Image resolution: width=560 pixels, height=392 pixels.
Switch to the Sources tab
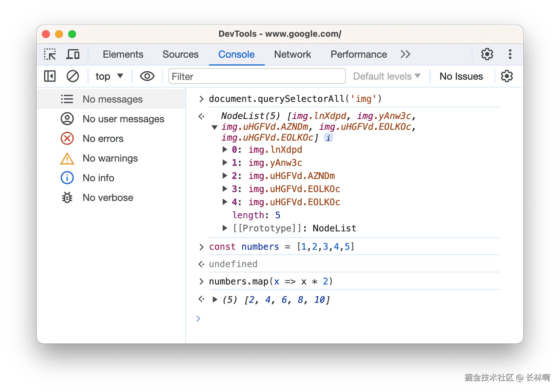(180, 54)
